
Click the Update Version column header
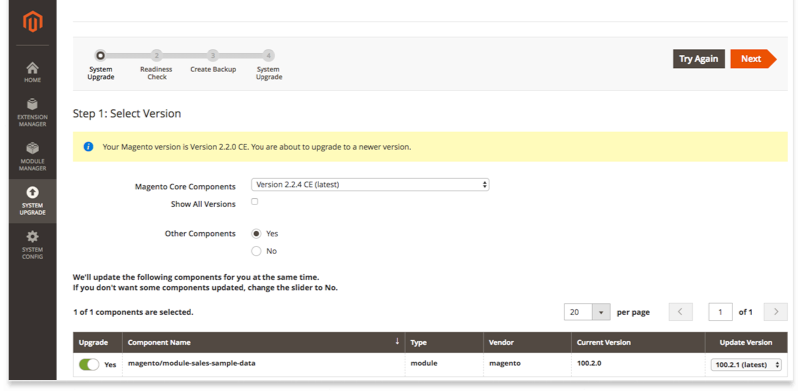(x=746, y=343)
